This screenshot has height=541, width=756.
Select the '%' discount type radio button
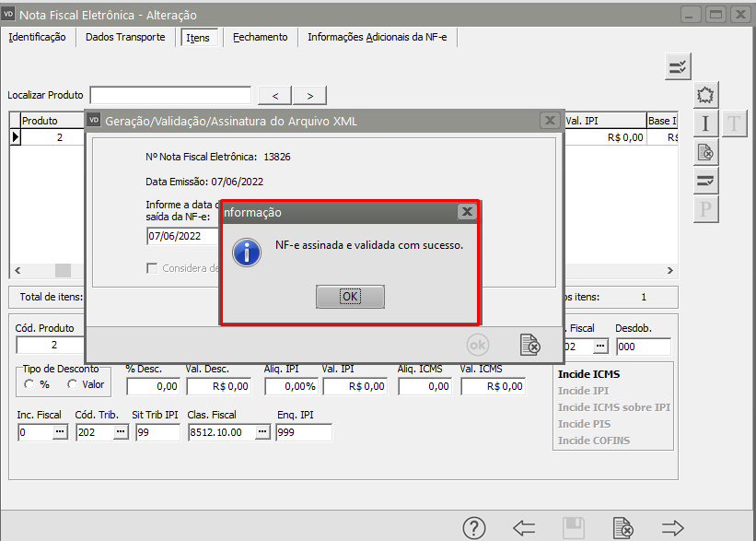click(29, 384)
